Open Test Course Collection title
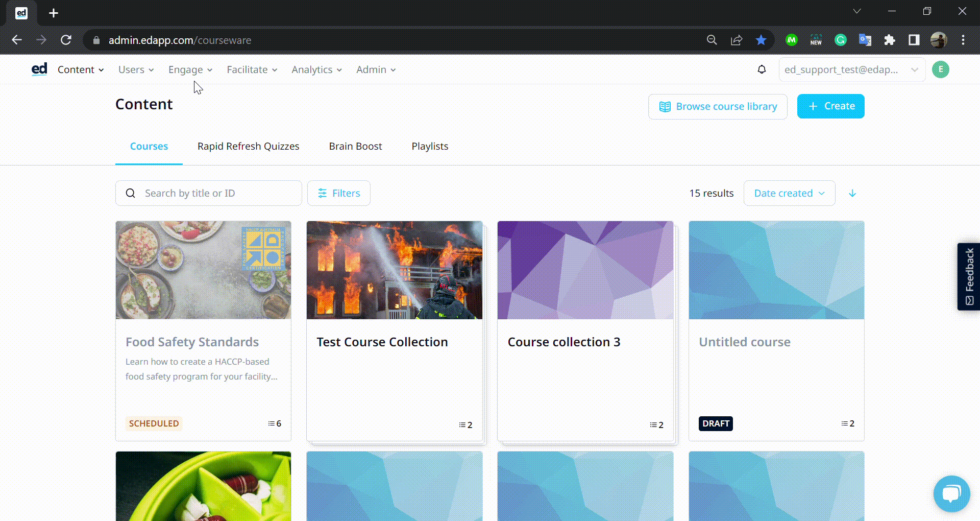The image size is (980, 521). (x=382, y=342)
